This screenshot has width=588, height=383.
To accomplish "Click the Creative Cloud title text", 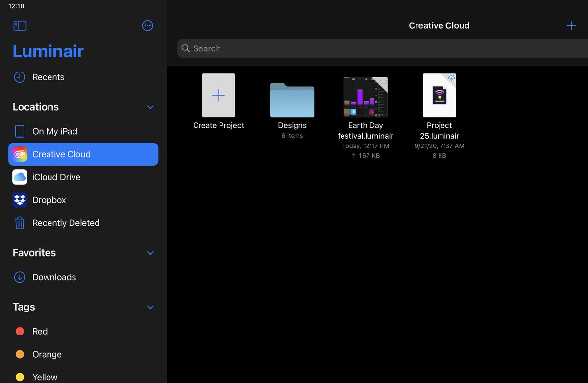I will coord(439,26).
